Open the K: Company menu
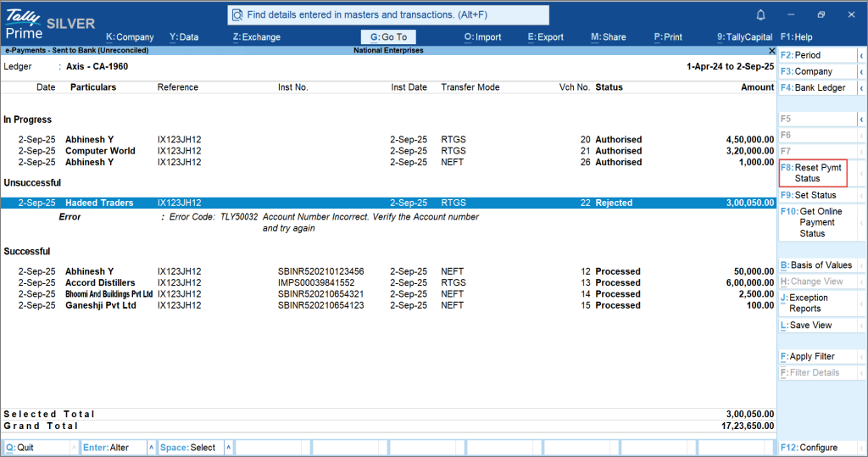 tap(130, 37)
